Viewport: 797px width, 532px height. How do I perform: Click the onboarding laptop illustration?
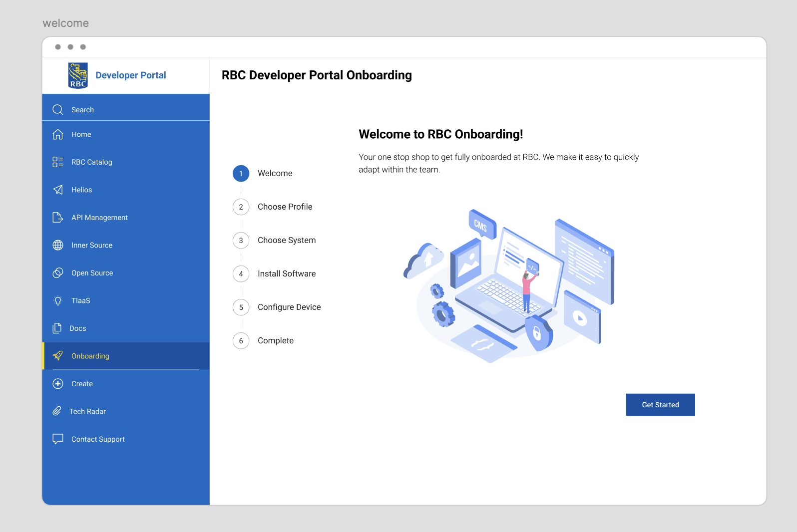pos(509,286)
